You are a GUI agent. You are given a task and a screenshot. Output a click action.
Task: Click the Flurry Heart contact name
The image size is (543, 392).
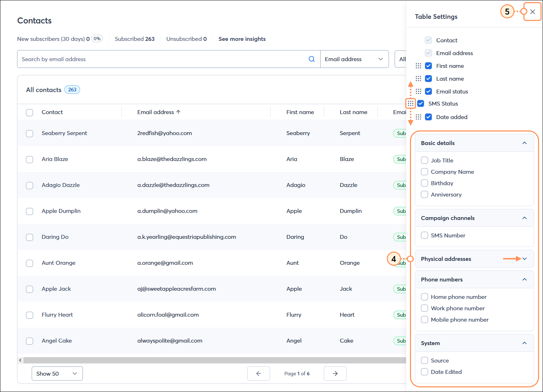[x=57, y=315]
